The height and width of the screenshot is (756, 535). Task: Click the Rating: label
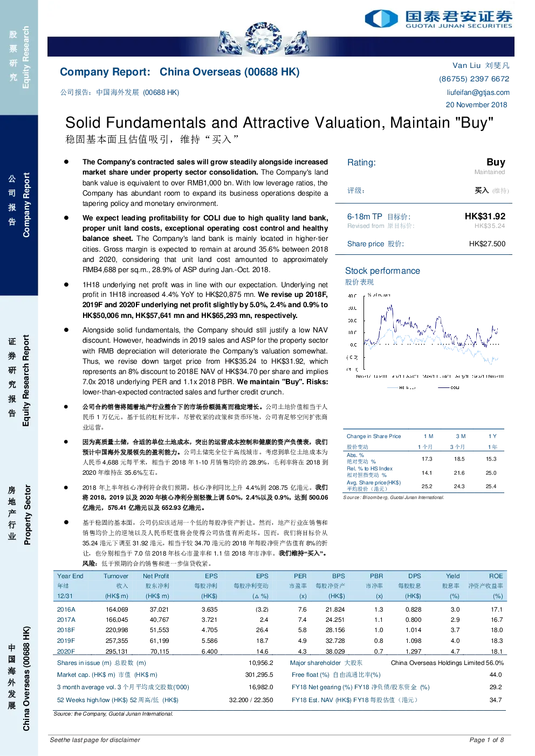pos(361,163)
